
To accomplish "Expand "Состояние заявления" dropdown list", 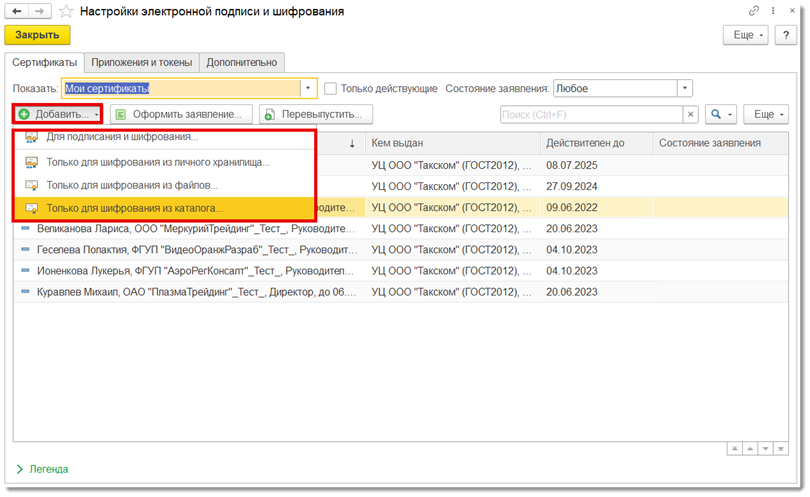I will [x=684, y=88].
